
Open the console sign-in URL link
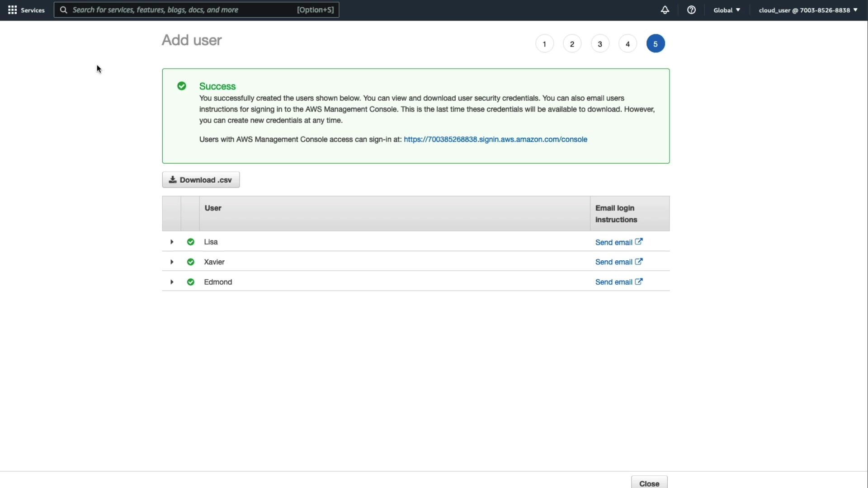[x=495, y=140]
